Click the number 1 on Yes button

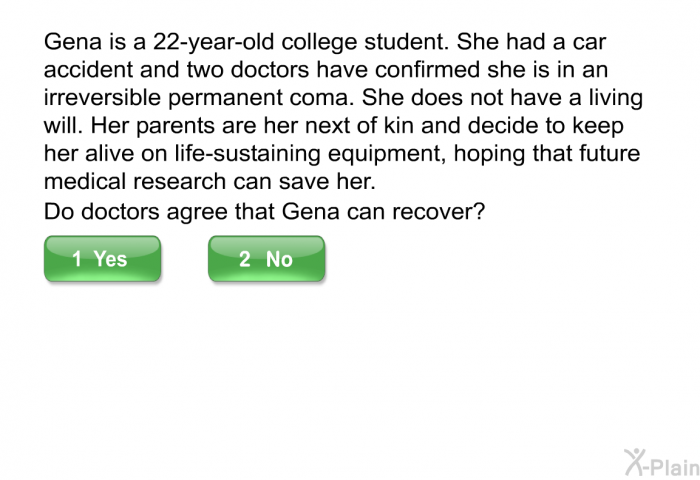click(x=77, y=259)
